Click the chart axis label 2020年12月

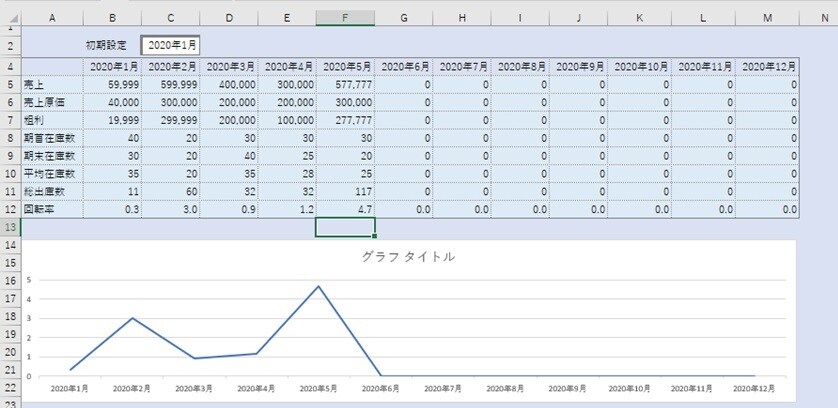pyautogui.click(x=754, y=389)
